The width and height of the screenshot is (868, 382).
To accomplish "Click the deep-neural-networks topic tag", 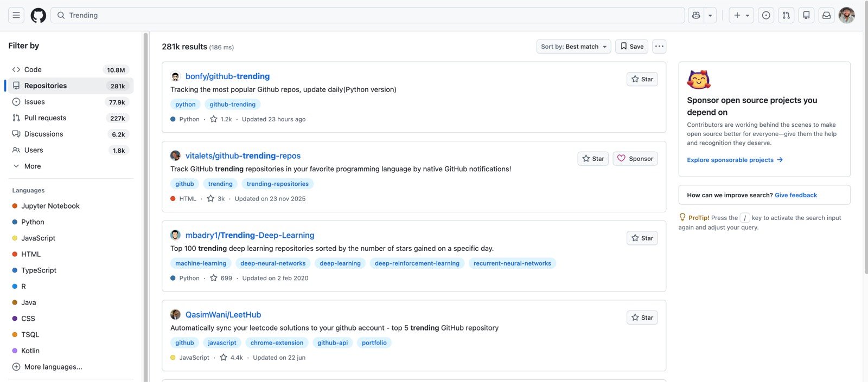I will click(x=273, y=263).
